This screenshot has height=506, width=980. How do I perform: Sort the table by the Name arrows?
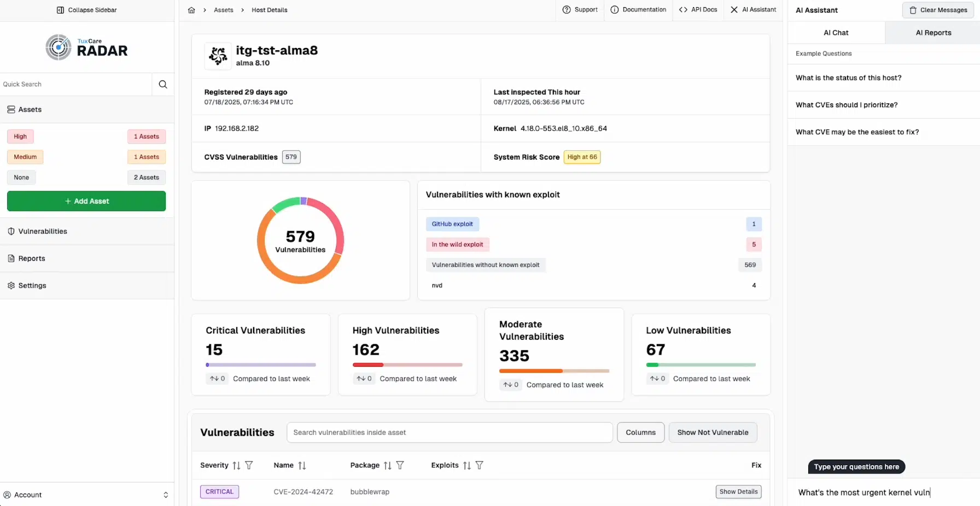point(302,466)
